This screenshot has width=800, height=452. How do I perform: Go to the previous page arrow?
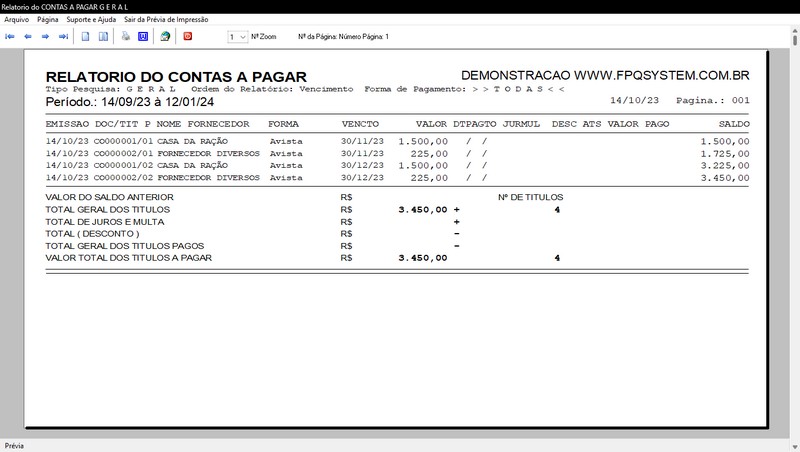[x=28, y=37]
